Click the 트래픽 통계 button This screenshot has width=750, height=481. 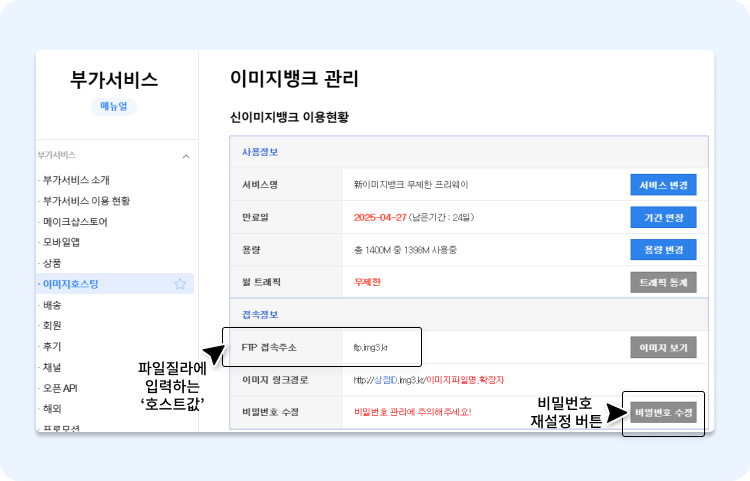click(x=663, y=282)
